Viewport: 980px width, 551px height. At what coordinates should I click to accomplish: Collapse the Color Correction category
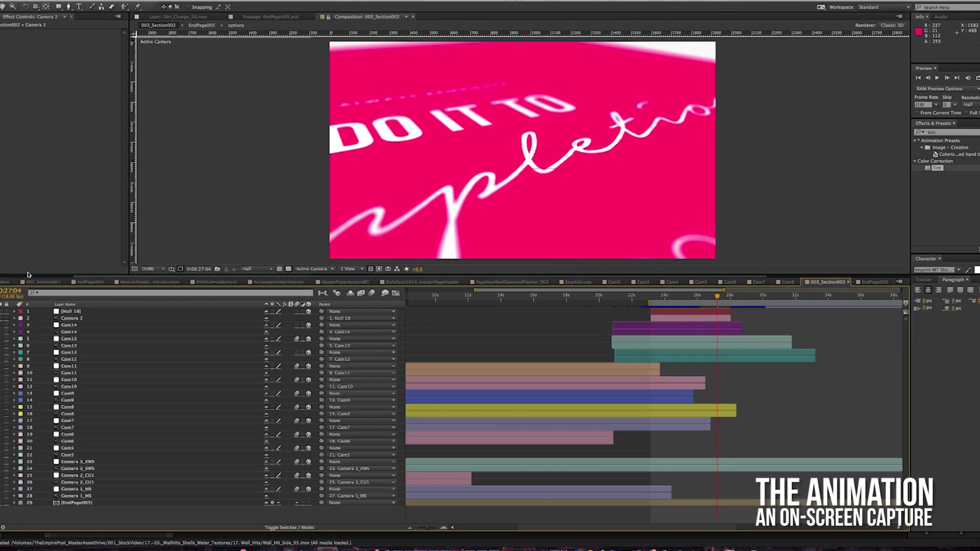point(915,161)
